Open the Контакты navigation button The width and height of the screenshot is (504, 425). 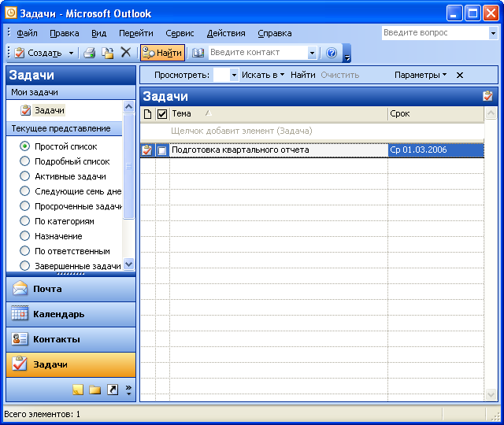click(71, 339)
